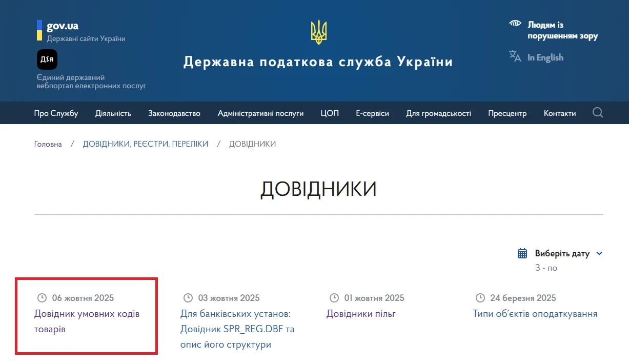The width and height of the screenshot is (629, 364).
Task: Open the Законодавство menu item
Action: pyautogui.click(x=174, y=113)
